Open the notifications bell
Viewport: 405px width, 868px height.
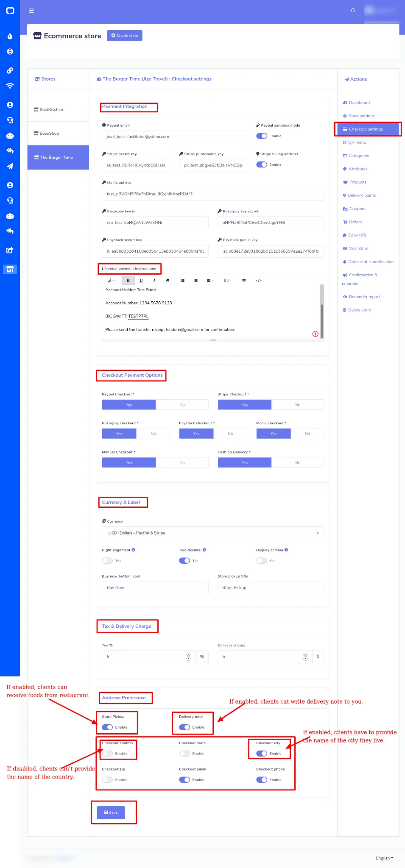point(353,11)
